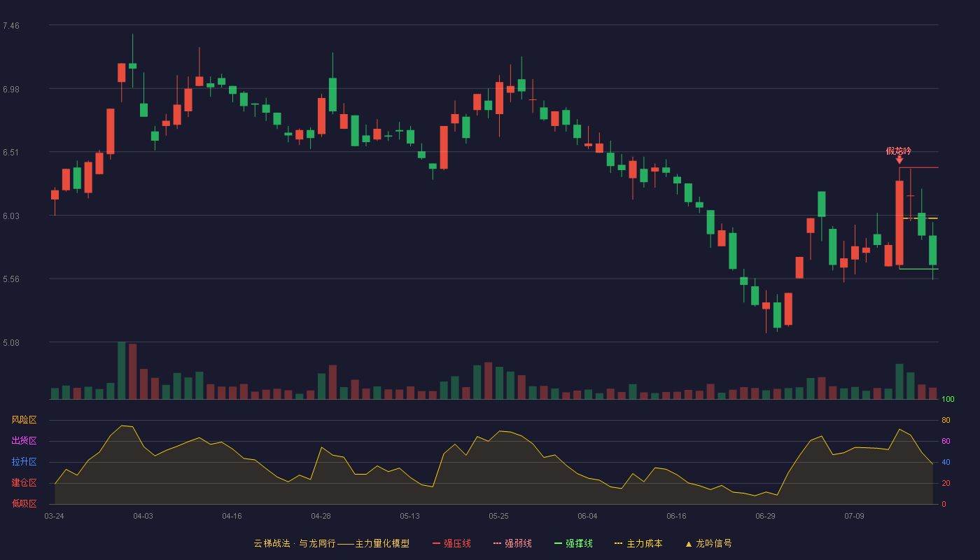Click the 假龙吟 signal label on chart
Viewport: 980px width, 560px height.
(x=899, y=150)
